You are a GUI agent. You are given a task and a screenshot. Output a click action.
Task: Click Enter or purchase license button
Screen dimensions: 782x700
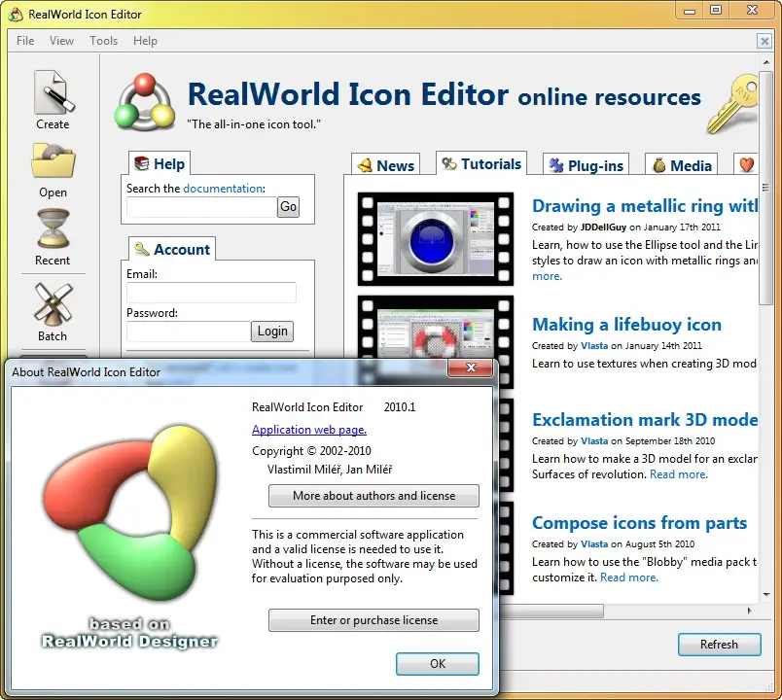click(373, 619)
